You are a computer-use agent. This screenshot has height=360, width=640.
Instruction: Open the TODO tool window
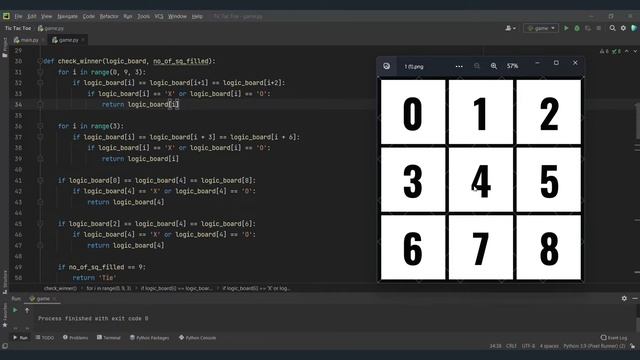(44, 338)
